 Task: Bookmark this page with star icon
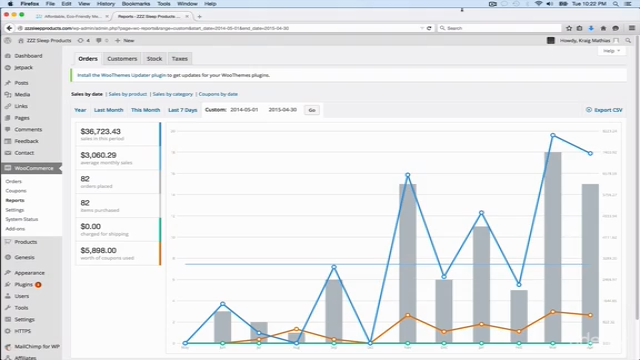pyautogui.click(x=569, y=28)
